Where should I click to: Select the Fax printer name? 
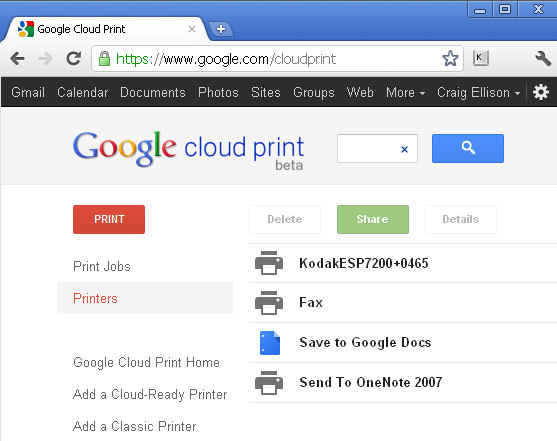tap(311, 303)
